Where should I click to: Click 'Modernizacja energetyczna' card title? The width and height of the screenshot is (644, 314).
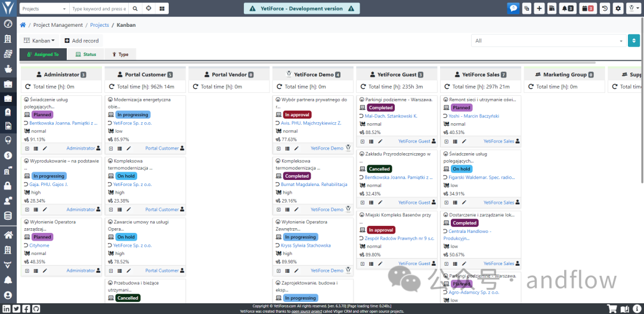pyautogui.click(x=139, y=102)
